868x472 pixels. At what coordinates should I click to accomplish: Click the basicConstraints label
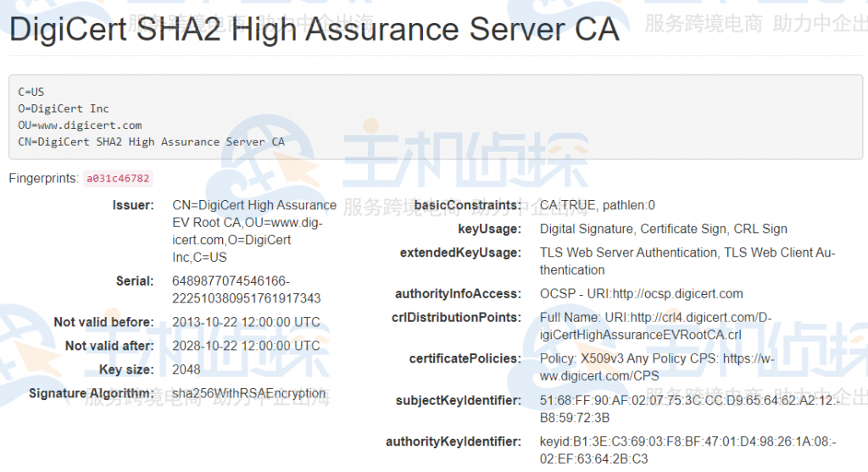coord(468,205)
